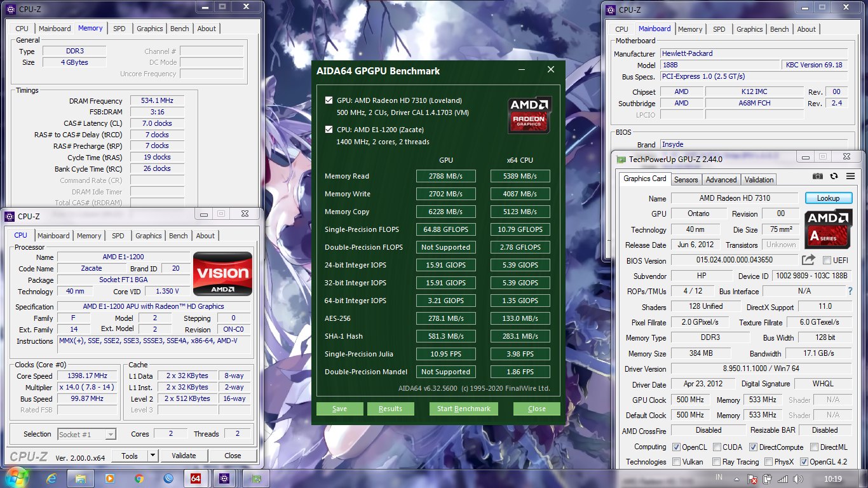Click the Manufacturer field Hewlett-Packard in CPU-Z
This screenshot has width=868, height=488.
(754, 54)
